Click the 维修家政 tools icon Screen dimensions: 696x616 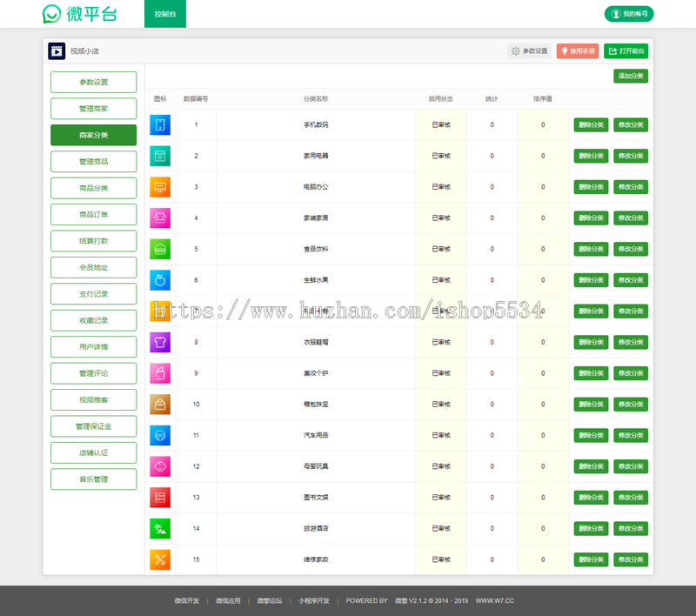point(160,559)
